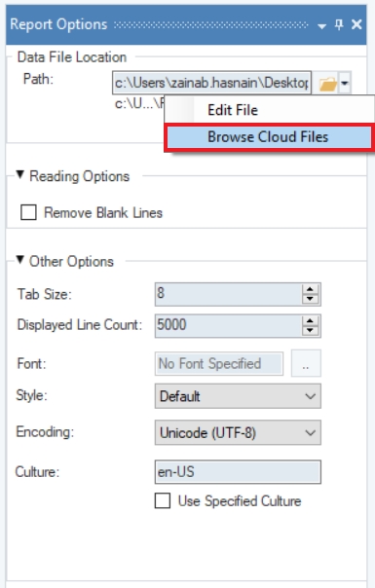Pin the Report Options panel
Viewport: 375px width, 588px height.
(x=339, y=24)
